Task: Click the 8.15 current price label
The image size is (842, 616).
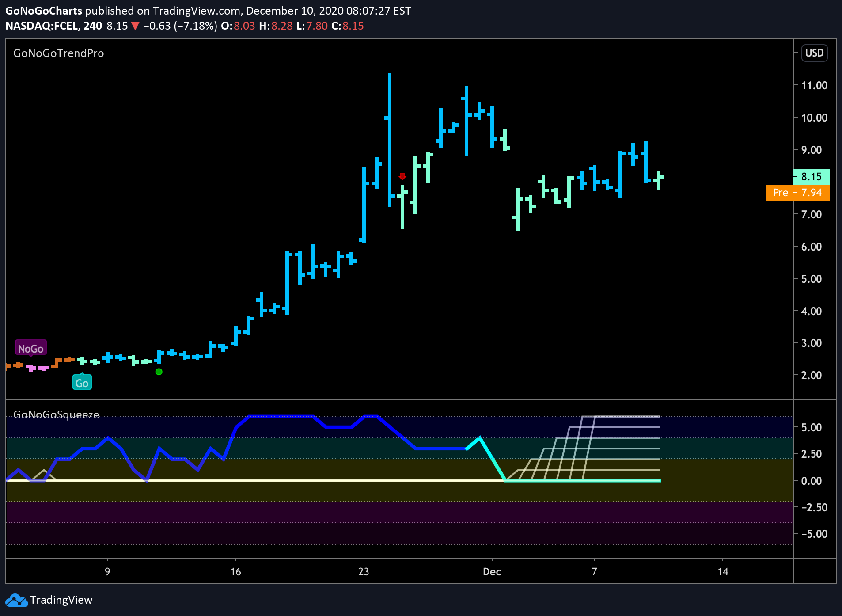Action: click(812, 177)
